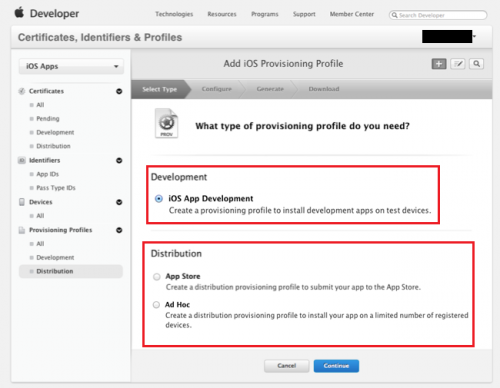The image size is (500, 388).
Task: Click the Identifiers heading
Action: 45,160
